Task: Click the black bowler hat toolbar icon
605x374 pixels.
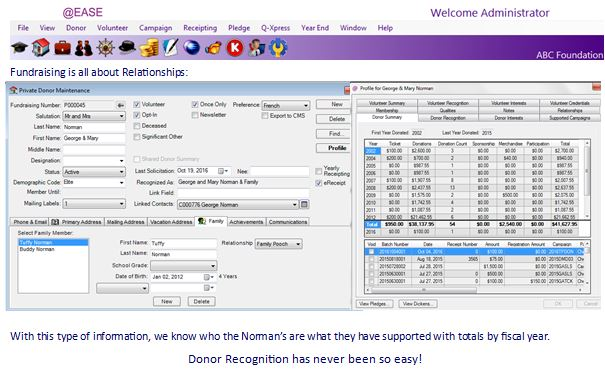Action: click(x=127, y=47)
